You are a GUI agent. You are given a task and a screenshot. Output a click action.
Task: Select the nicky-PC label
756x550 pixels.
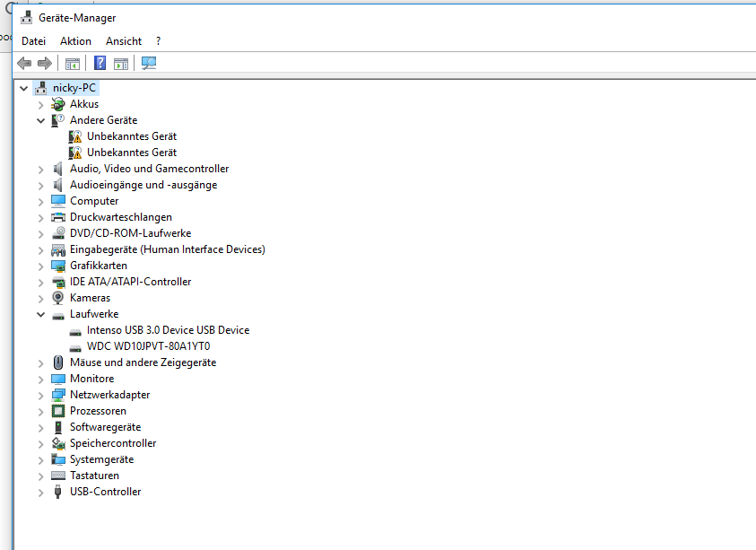74,88
